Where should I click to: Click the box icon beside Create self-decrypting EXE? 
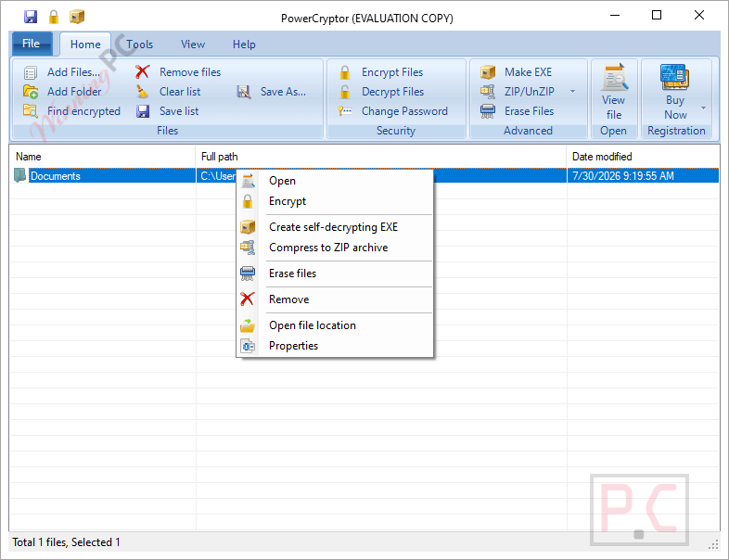pyautogui.click(x=248, y=227)
